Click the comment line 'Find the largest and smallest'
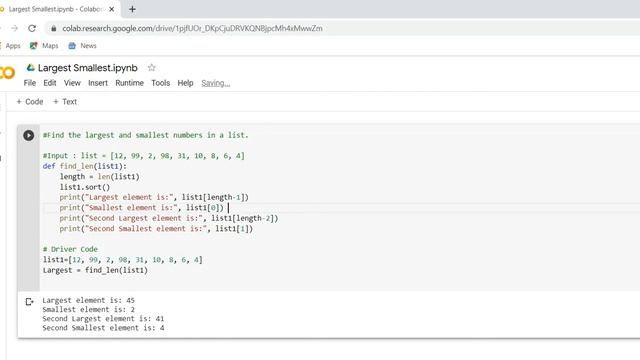This screenshot has width=640, height=360. pyautogui.click(x=146, y=135)
